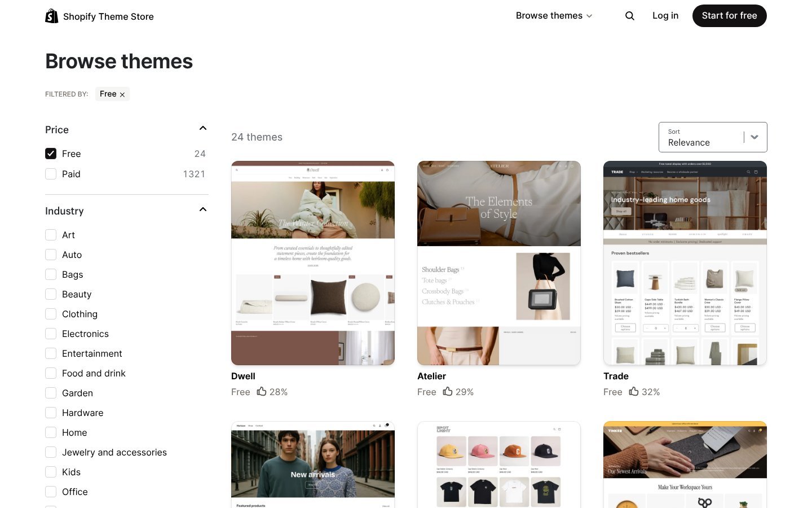Click the thumbs-up icon under Atelier
This screenshot has width=812, height=508.
(448, 391)
